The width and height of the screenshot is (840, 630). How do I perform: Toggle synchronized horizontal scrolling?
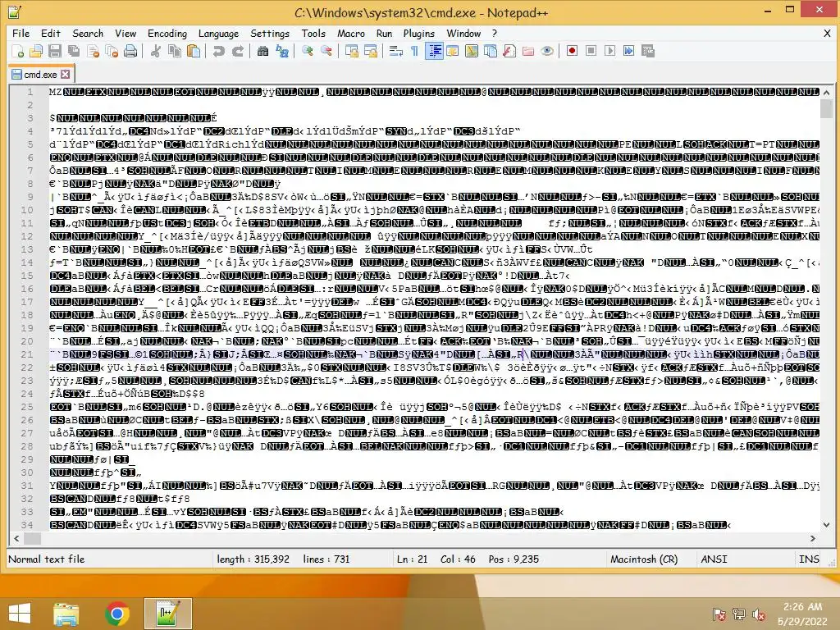tap(370, 51)
